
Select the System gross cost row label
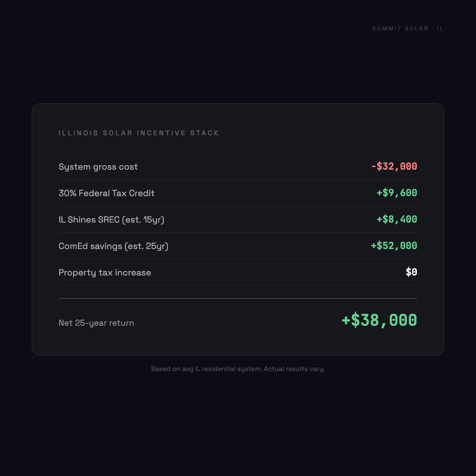(98, 167)
